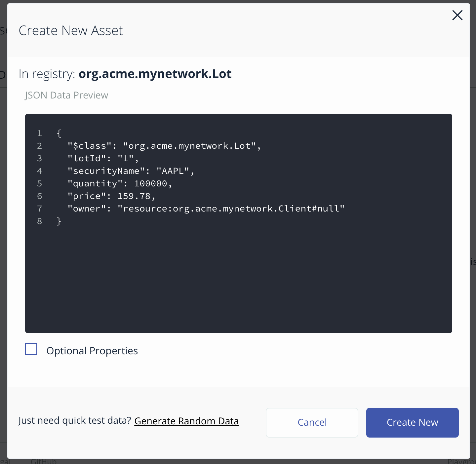Place cursor on the "$class" JSON line
This screenshot has width=476, height=464.
tap(164, 146)
